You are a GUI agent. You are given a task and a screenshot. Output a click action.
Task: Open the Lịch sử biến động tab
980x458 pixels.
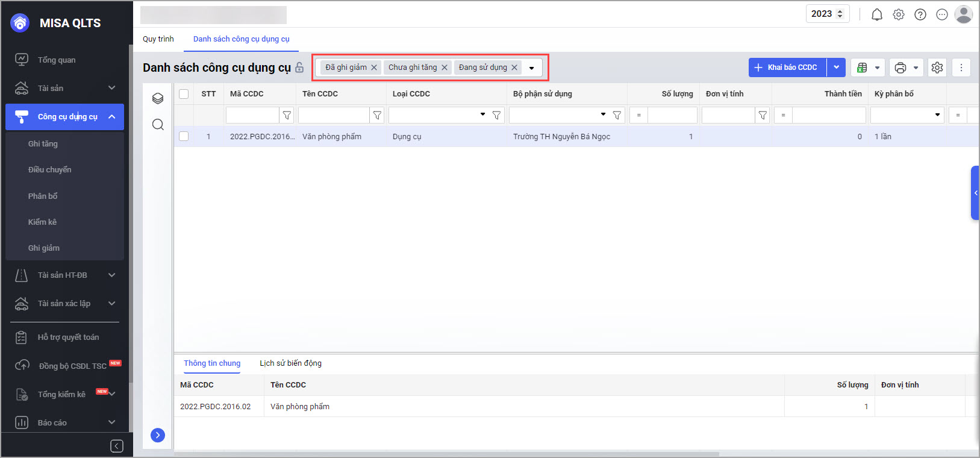[x=290, y=363]
